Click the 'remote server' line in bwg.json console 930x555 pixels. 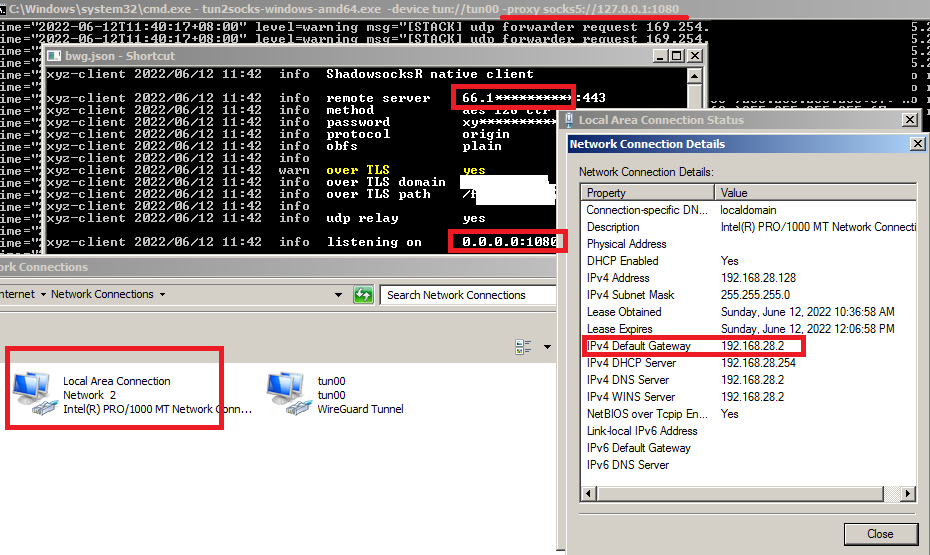coord(326,98)
